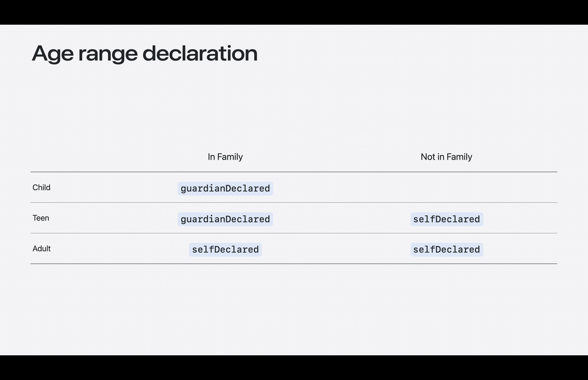The height and width of the screenshot is (380, 588).
Task: Click the "Teen" row label
Action: (41, 218)
